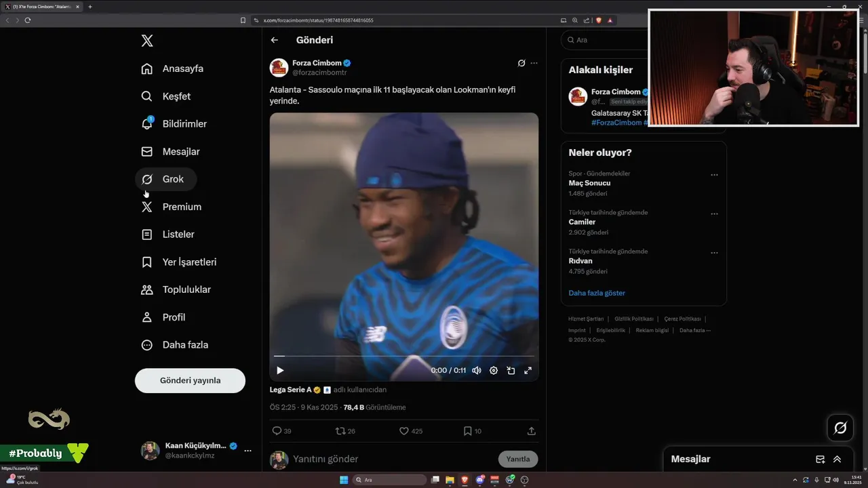Viewport: 868px width, 488px height.
Task: Open account switcher next to Kaan Küçükyılmaz
Action: tap(248, 451)
